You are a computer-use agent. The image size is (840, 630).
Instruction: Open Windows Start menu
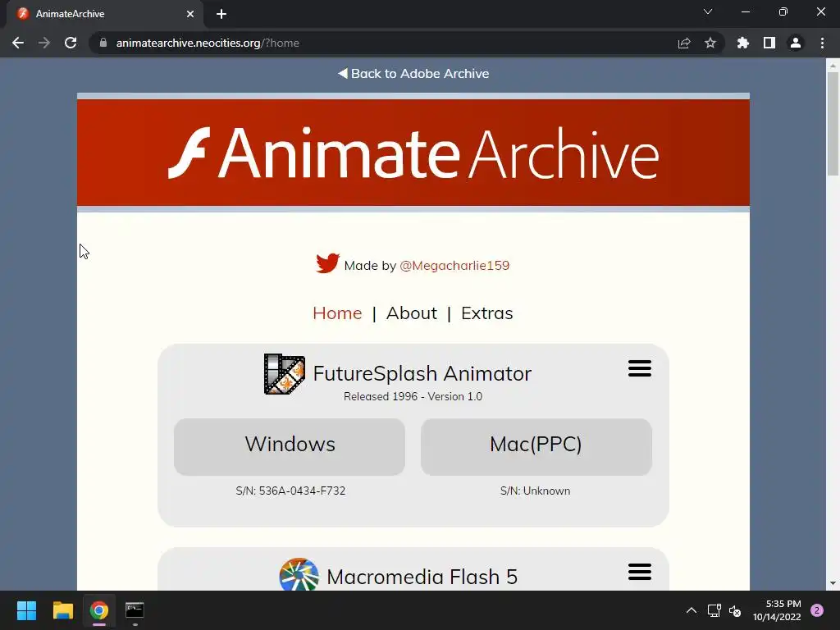click(26, 610)
